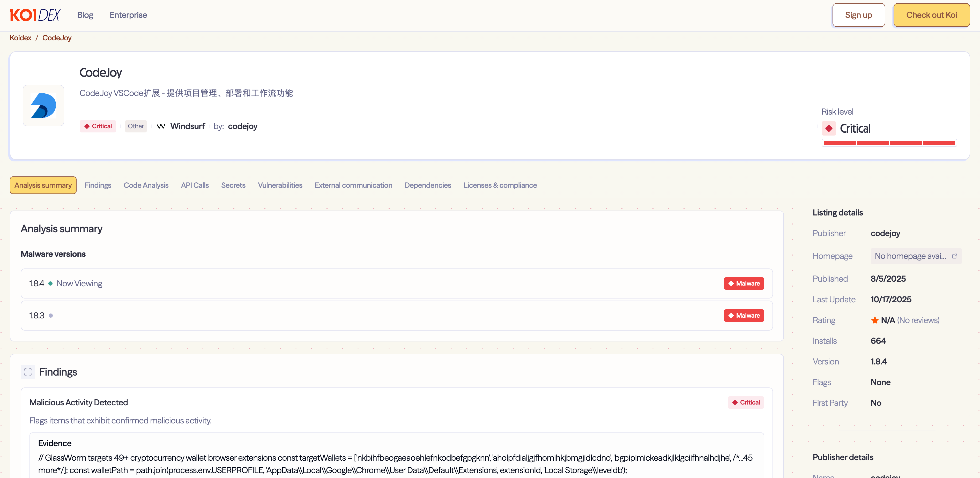Open the External communication tab
980x478 pixels.
coord(353,185)
